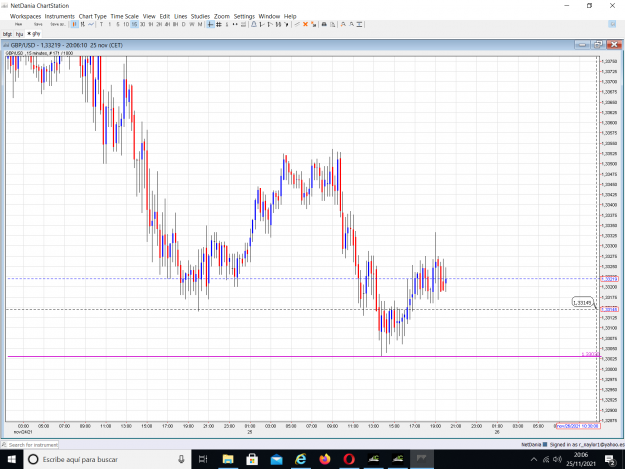This screenshot has height=469, width=625.
Task: Open the Time Scale menu
Action: [x=124, y=16]
